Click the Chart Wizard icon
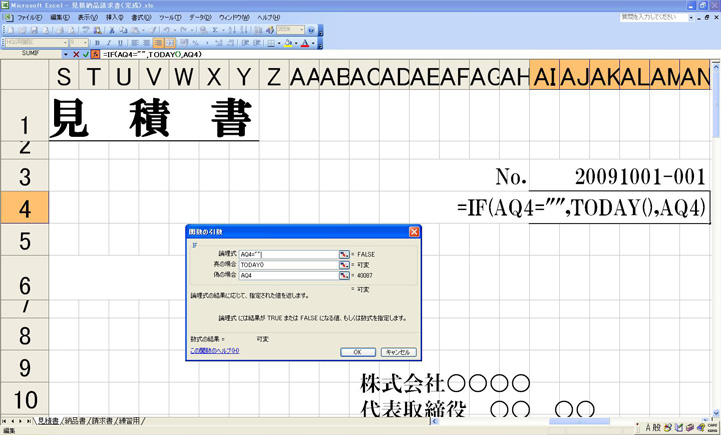 [258, 30]
